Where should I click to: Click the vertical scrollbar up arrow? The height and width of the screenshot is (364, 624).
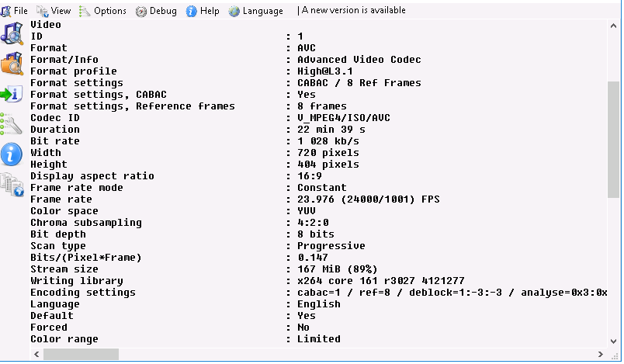click(613, 26)
